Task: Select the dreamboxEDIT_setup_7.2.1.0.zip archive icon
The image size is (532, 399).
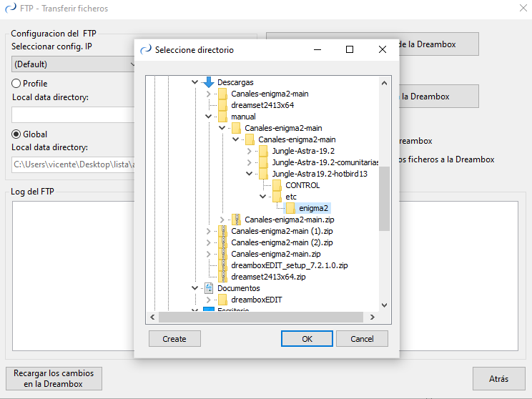Action: [222, 265]
